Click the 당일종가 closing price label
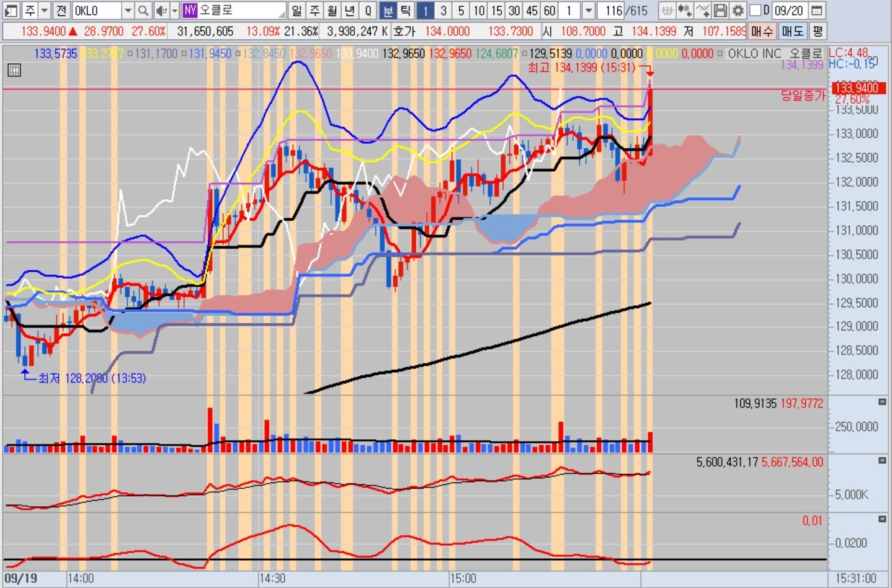 (803, 96)
